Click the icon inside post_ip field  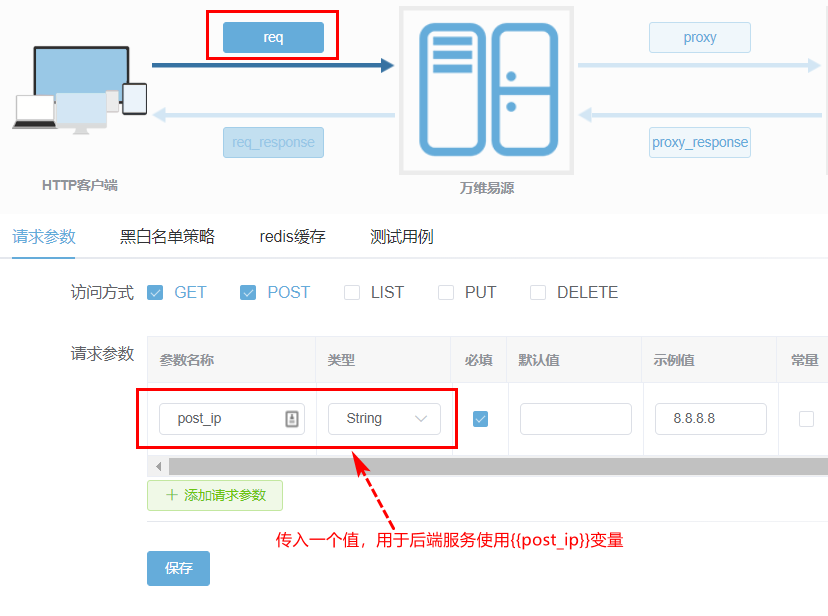292,419
